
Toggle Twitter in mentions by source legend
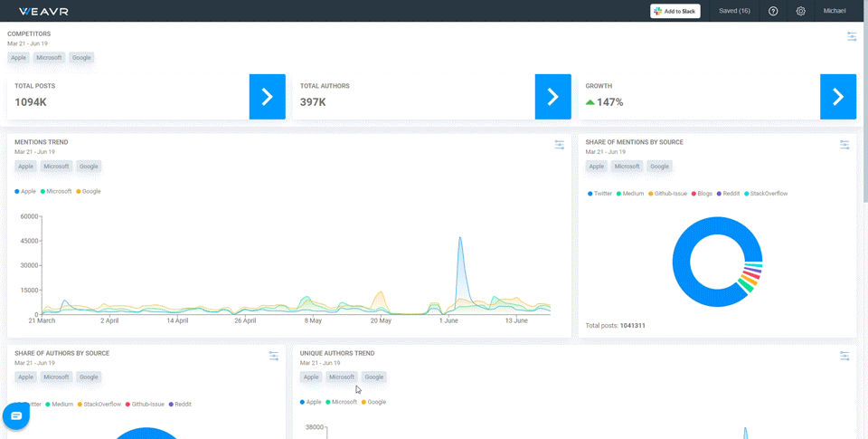[600, 194]
